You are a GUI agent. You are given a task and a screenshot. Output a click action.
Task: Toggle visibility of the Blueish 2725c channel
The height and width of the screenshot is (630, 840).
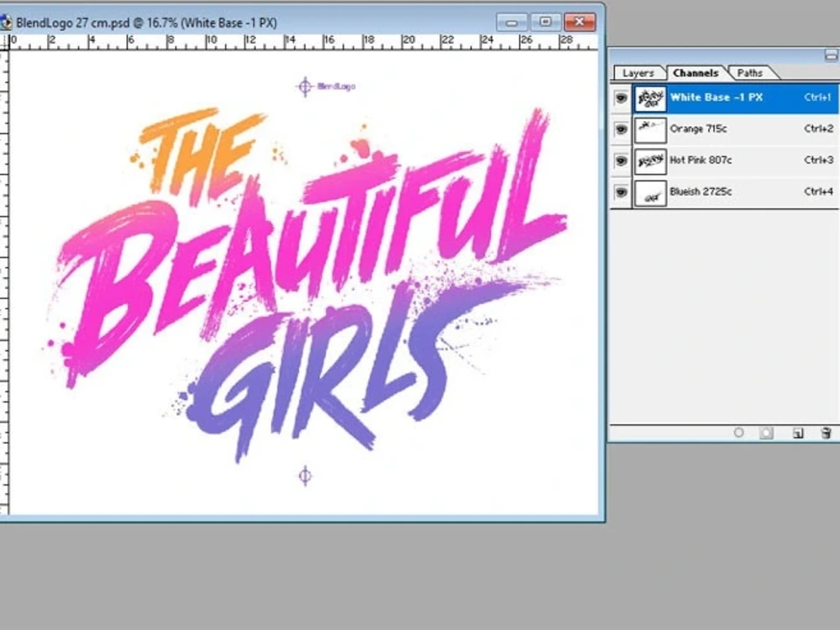pyautogui.click(x=621, y=192)
